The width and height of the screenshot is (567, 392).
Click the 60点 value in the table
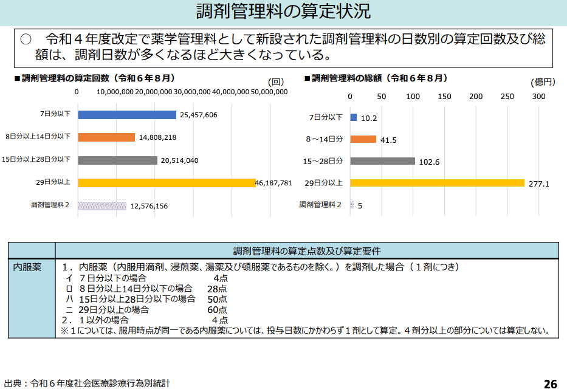point(217,309)
